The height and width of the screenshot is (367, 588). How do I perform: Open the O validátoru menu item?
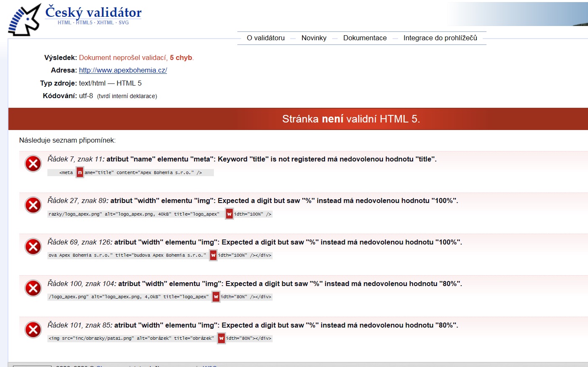coord(265,38)
